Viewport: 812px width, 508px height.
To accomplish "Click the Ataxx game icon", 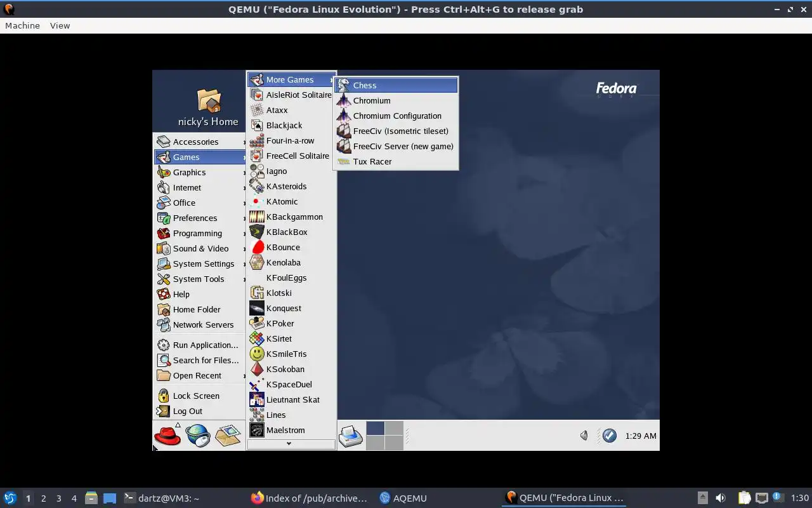I will (257, 110).
